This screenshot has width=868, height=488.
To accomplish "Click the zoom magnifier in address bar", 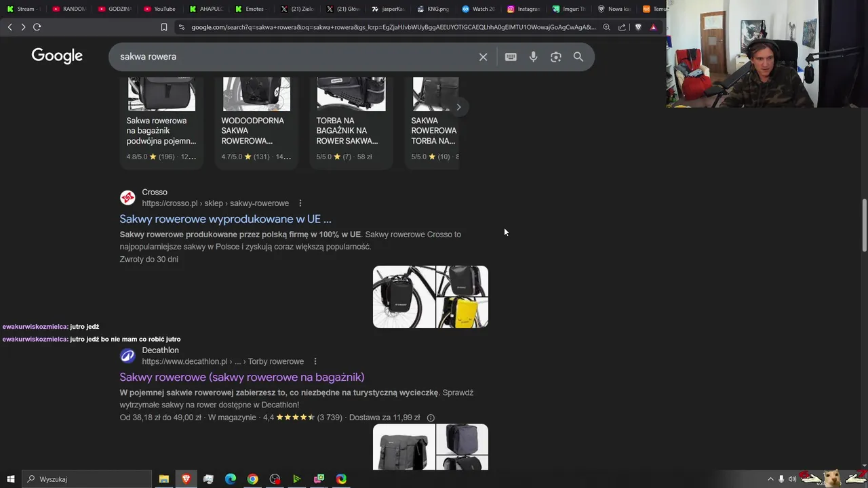I will click(606, 27).
